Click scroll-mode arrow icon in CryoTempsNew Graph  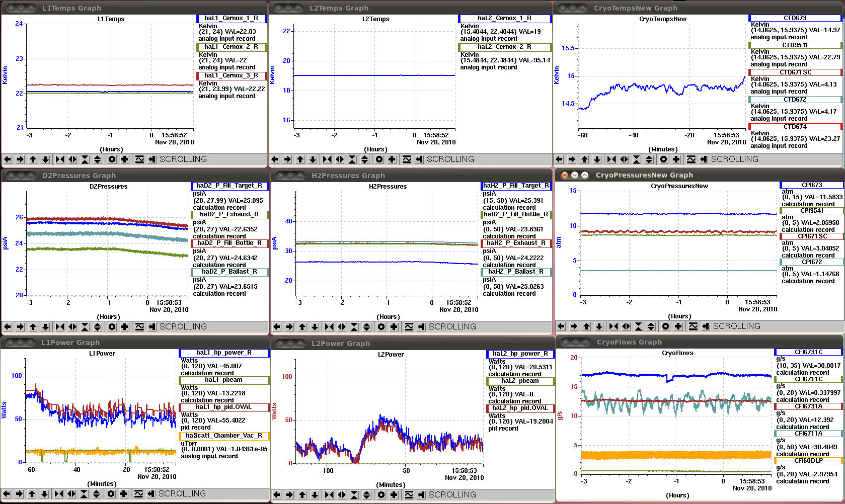point(704,159)
